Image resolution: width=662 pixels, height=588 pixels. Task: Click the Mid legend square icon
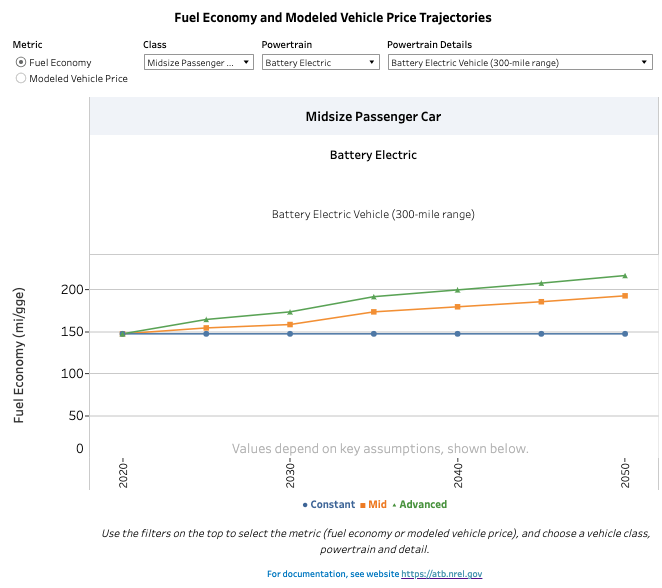tap(362, 505)
